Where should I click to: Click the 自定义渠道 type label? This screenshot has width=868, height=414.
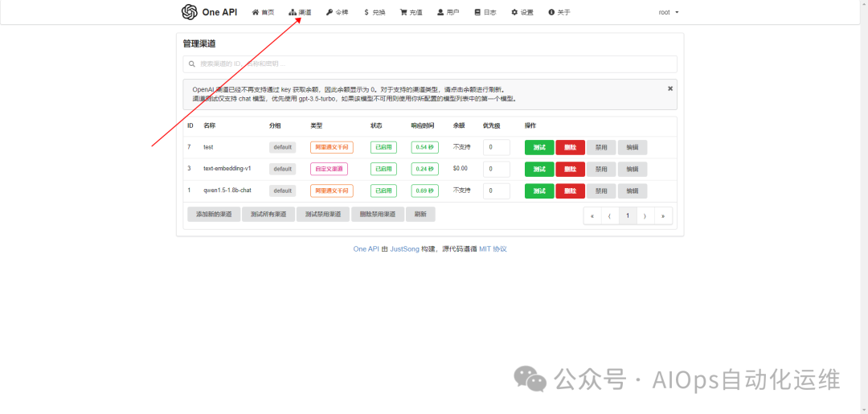click(x=329, y=169)
